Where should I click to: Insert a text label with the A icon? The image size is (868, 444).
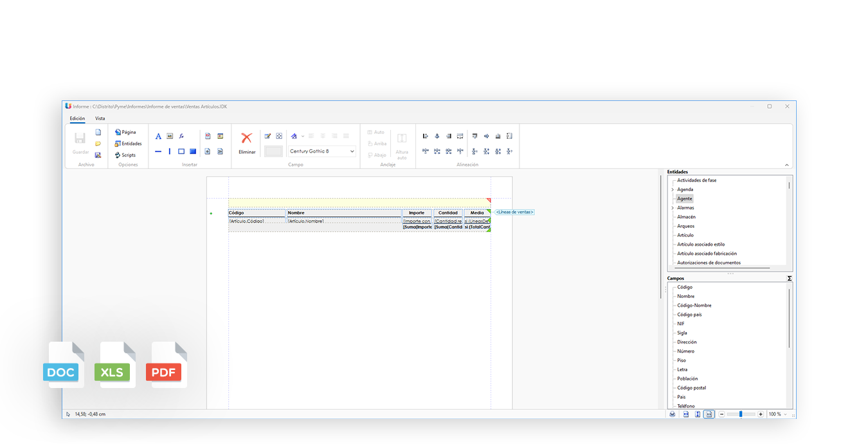pyautogui.click(x=158, y=136)
